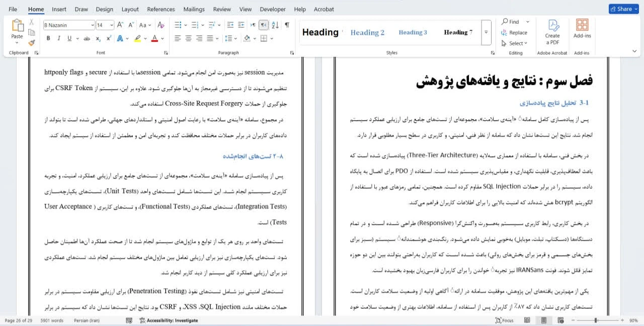The width and height of the screenshot is (644, 326).
Task: Toggle Italic formatting
Action: (x=59, y=38)
